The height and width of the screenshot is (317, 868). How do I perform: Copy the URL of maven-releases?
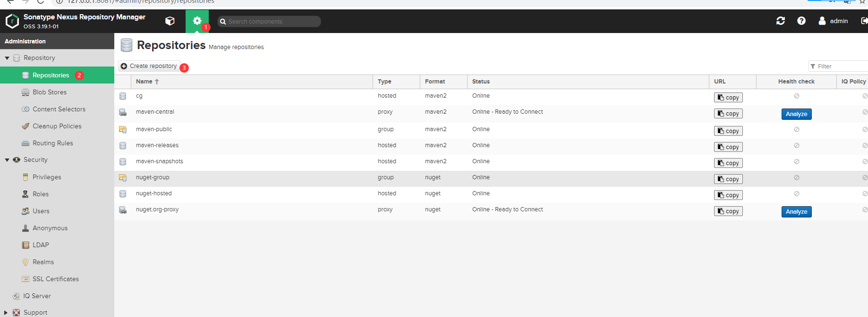point(728,147)
